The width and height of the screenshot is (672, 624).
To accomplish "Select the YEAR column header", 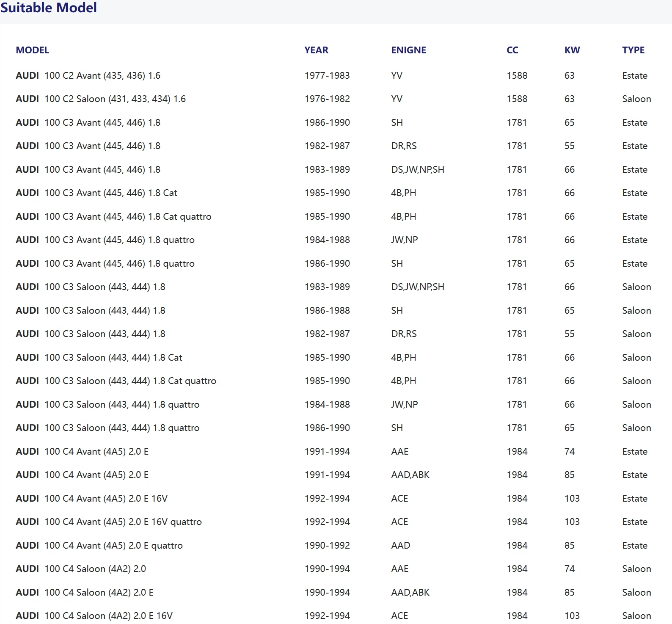I will [317, 50].
